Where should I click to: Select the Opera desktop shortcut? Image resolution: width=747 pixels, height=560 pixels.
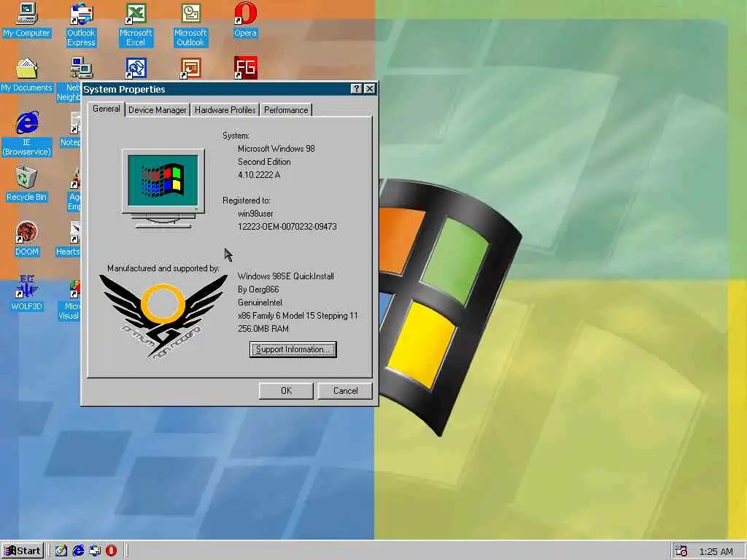[x=245, y=20]
